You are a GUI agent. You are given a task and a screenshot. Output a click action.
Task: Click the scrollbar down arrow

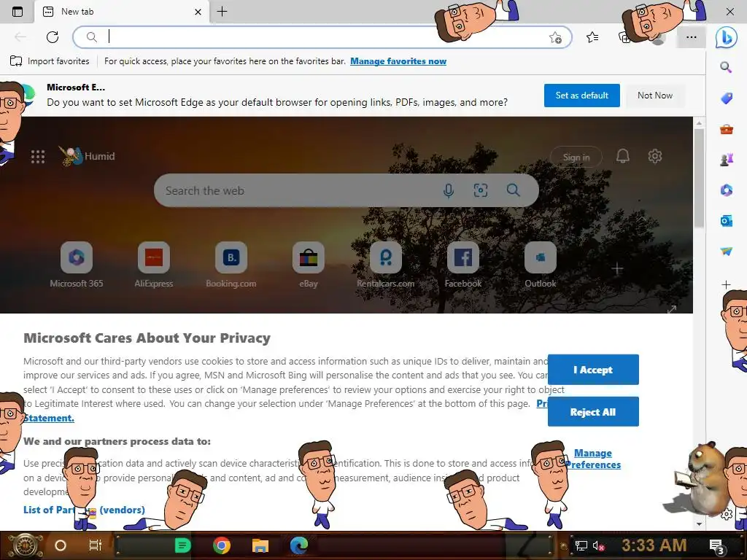[699, 524]
